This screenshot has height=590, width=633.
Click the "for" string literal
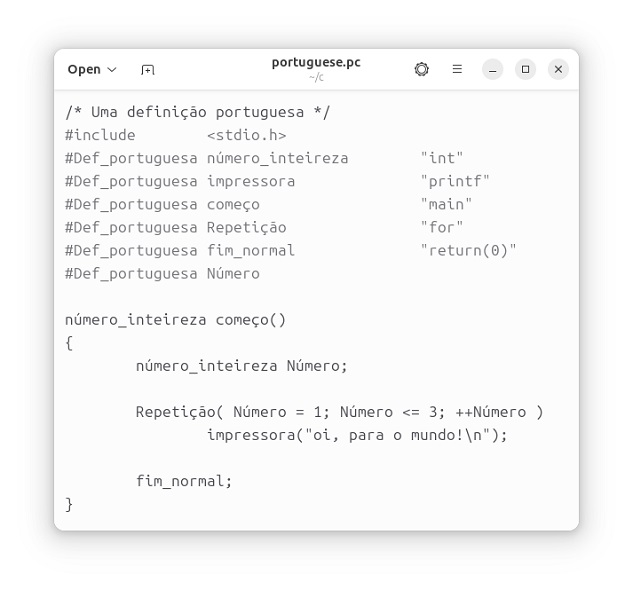tap(442, 227)
